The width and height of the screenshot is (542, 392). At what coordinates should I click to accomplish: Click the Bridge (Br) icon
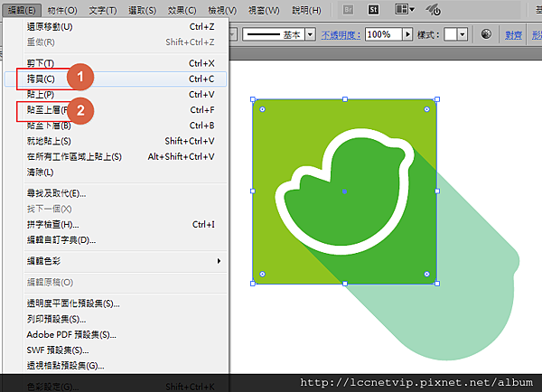[348, 10]
